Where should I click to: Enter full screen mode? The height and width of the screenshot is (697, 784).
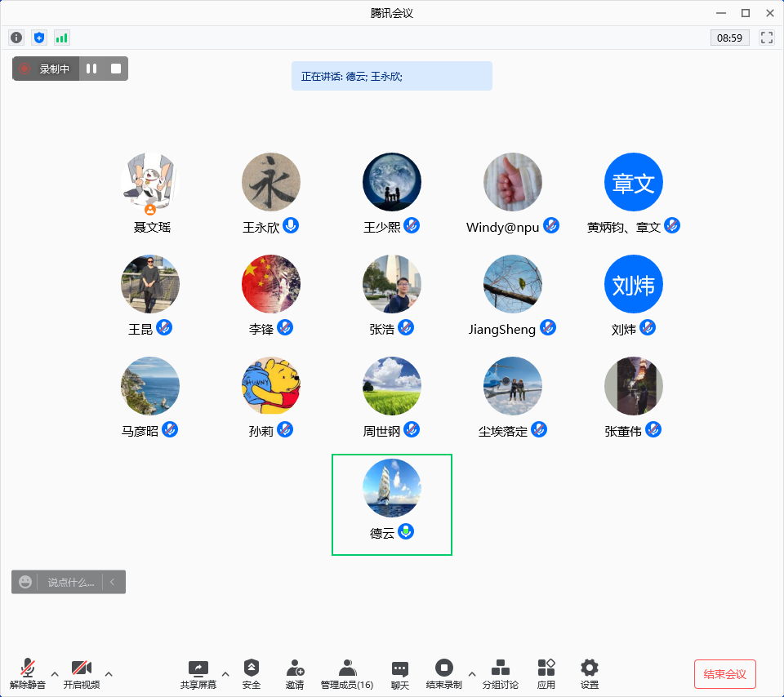pyautogui.click(x=767, y=38)
